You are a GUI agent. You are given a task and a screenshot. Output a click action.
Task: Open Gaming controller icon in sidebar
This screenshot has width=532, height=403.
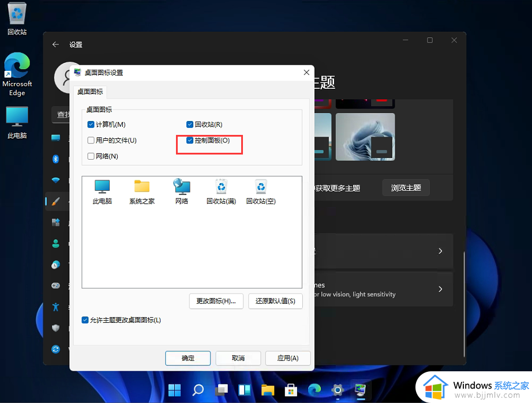pos(55,286)
